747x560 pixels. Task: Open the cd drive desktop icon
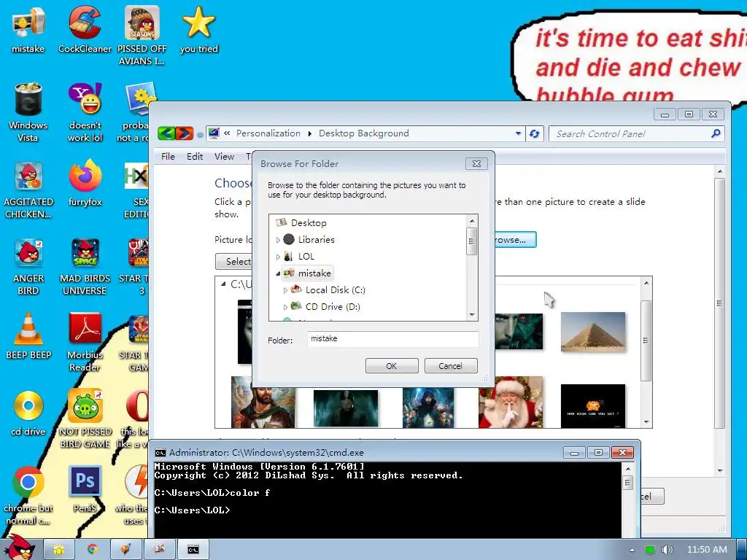click(28, 413)
